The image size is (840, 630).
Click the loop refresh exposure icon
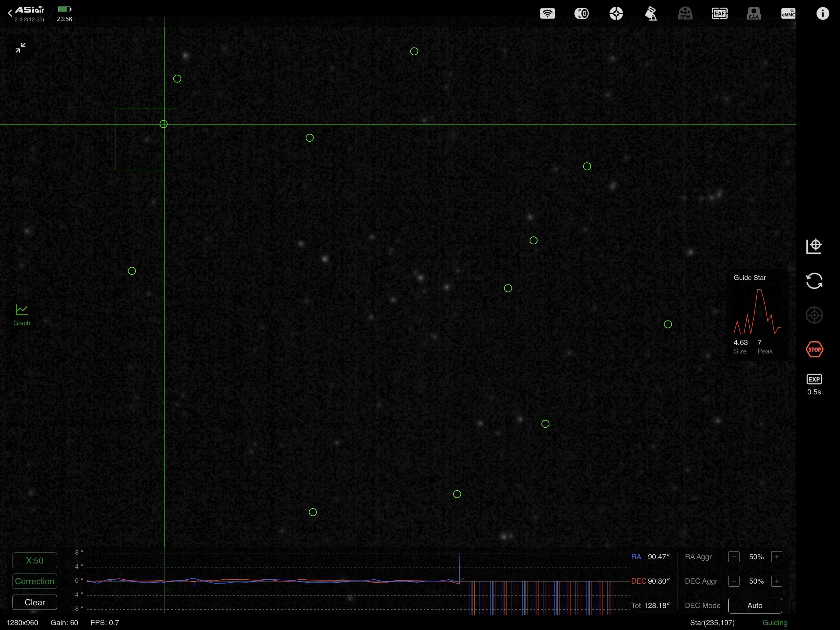[x=814, y=281]
